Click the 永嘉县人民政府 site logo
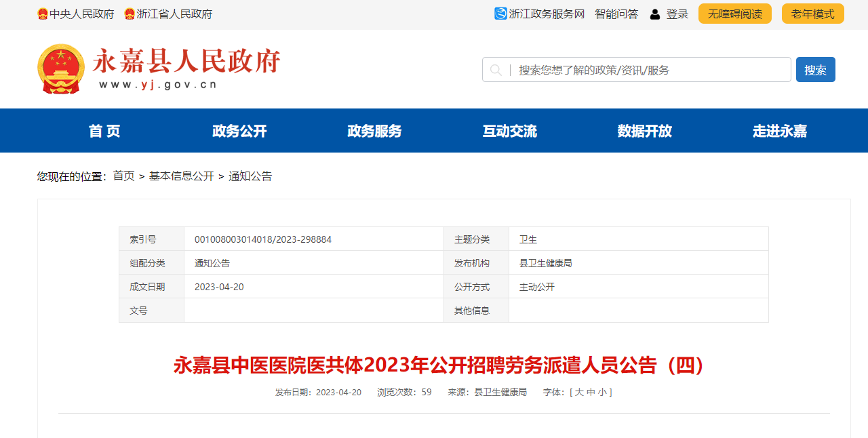 (159, 69)
